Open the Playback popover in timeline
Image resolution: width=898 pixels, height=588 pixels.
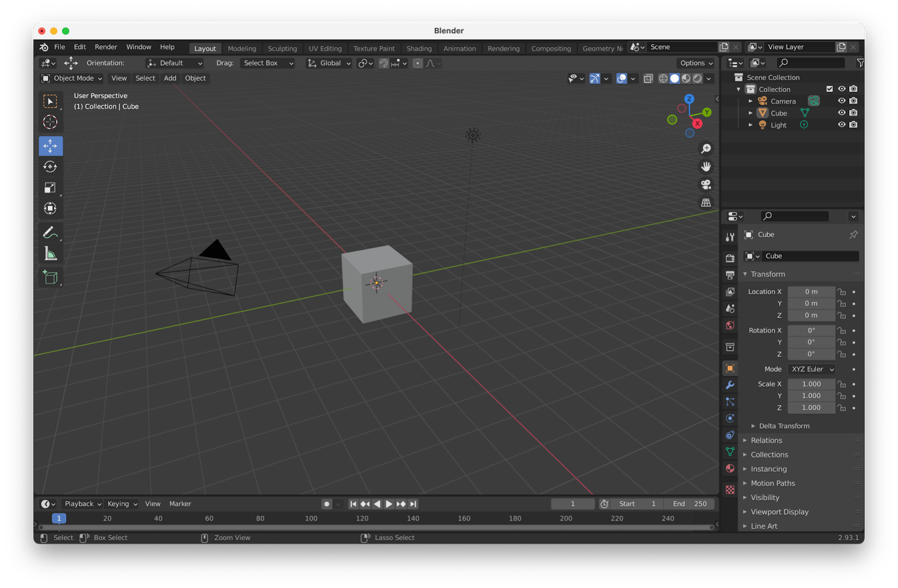(x=82, y=504)
